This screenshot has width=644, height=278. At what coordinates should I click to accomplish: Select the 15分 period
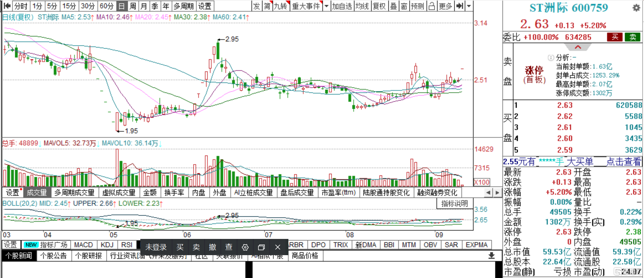tap(69, 6)
